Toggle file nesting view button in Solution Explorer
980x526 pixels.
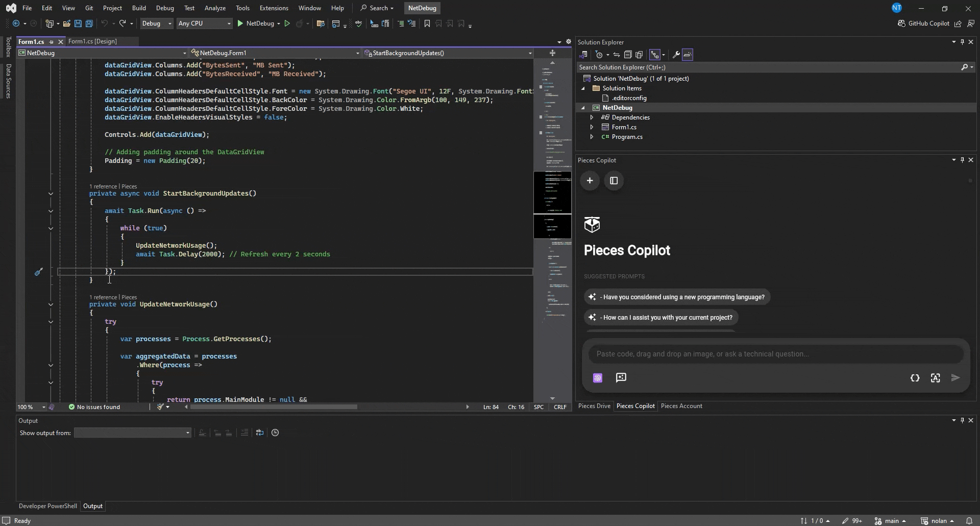(x=655, y=55)
